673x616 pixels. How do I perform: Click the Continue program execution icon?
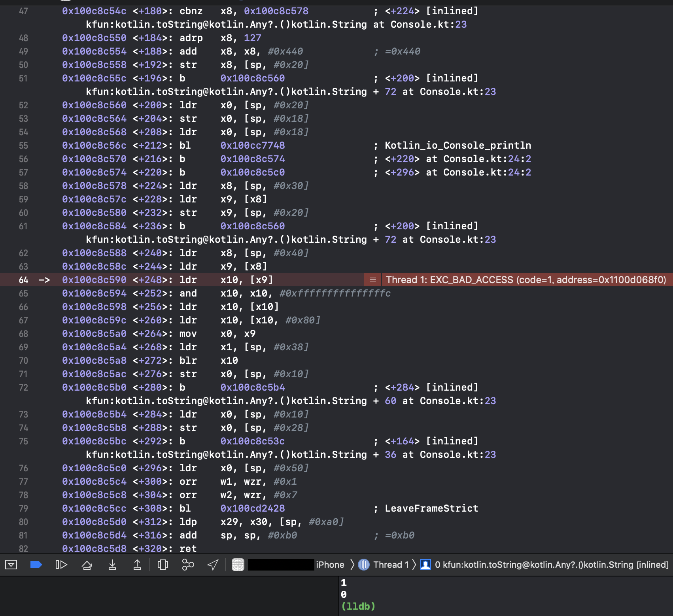62,565
